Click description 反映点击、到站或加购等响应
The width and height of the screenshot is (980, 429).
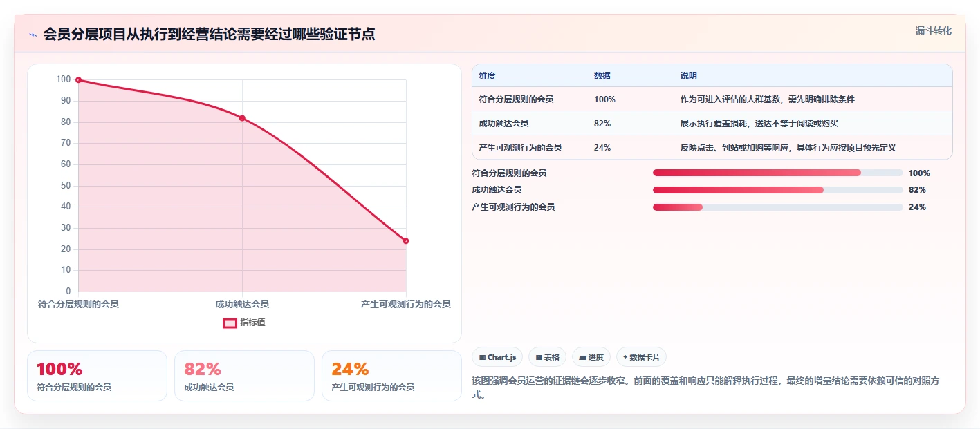pyautogui.click(x=788, y=147)
